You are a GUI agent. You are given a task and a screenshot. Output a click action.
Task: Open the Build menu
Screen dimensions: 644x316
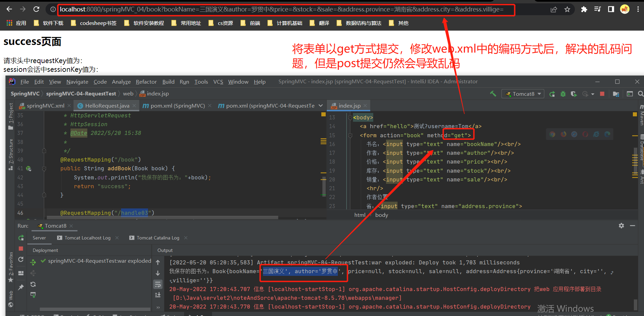pyautogui.click(x=168, y=82)
